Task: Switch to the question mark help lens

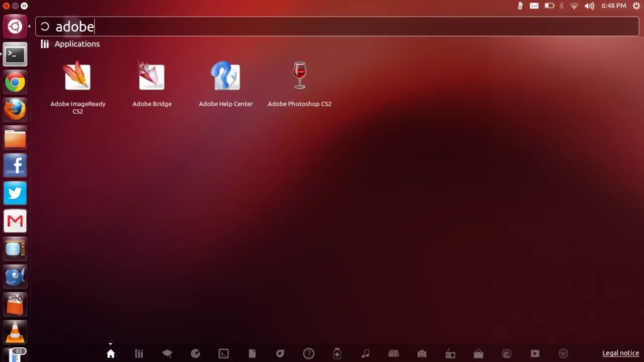Action: [x=309, y=353]
